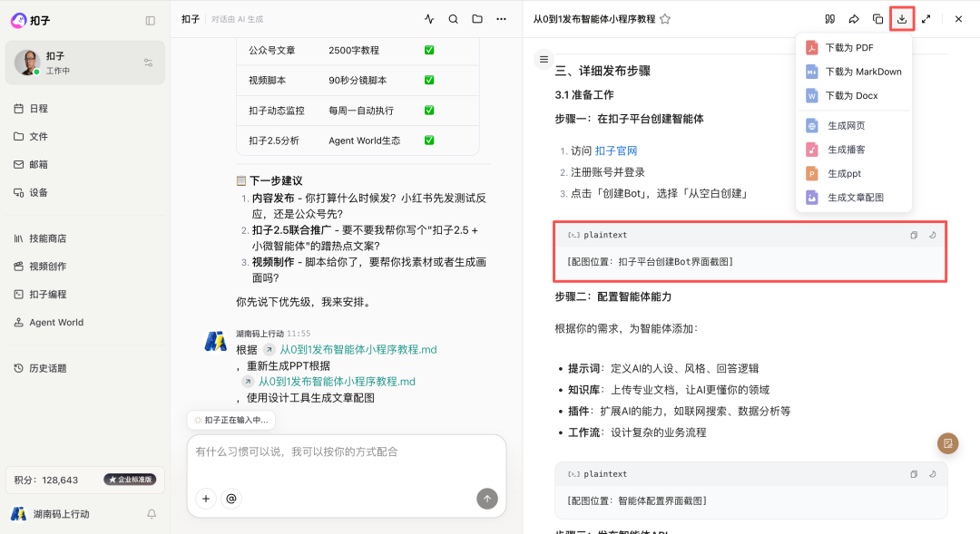Copy the 扣子平台创建Bot界面截图 code block
980x534 pixels.
914,235
